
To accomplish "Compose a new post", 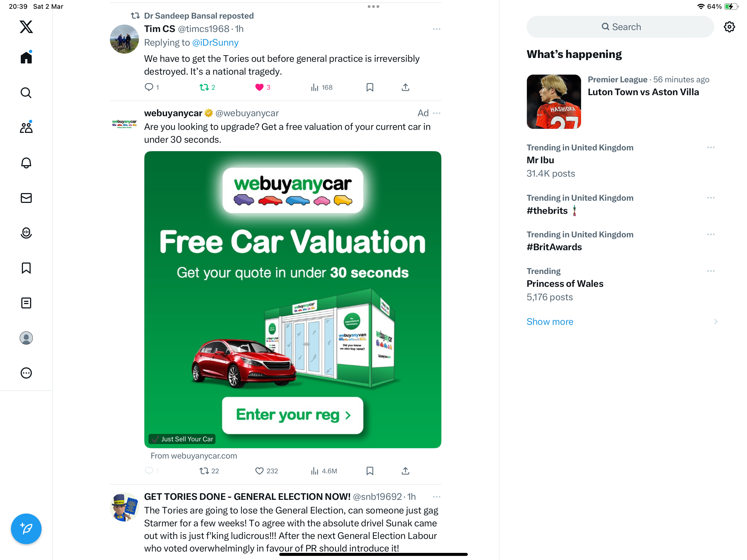I will [26, 529].
